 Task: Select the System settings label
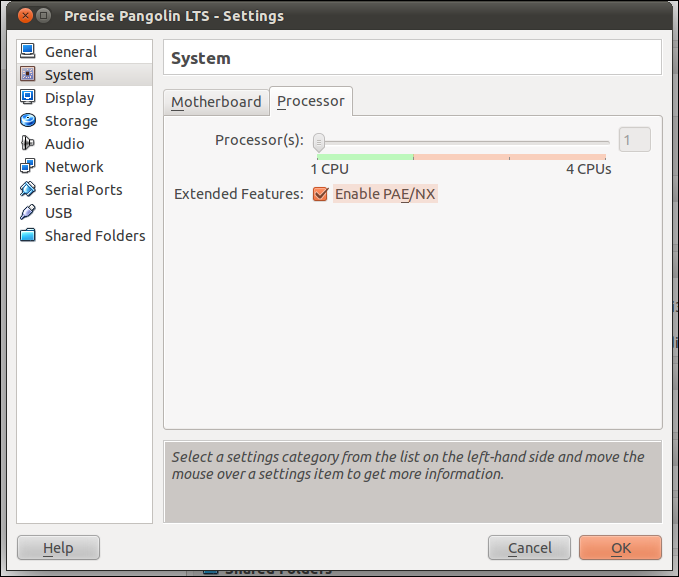69,75
